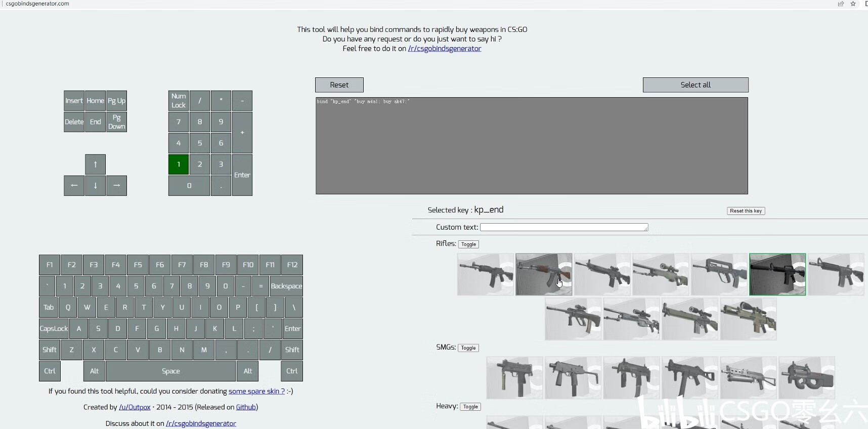Select the Insert key
This screenshot has width=868, height=429.
click(x=74, y=101)
